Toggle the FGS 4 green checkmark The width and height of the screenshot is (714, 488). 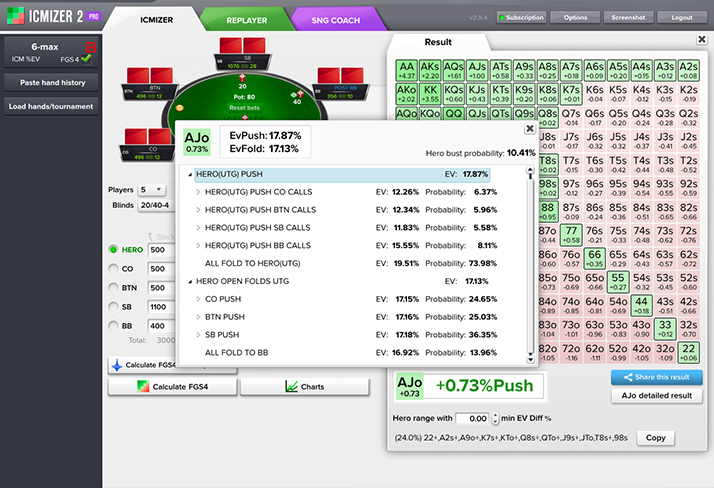[86, 59]
